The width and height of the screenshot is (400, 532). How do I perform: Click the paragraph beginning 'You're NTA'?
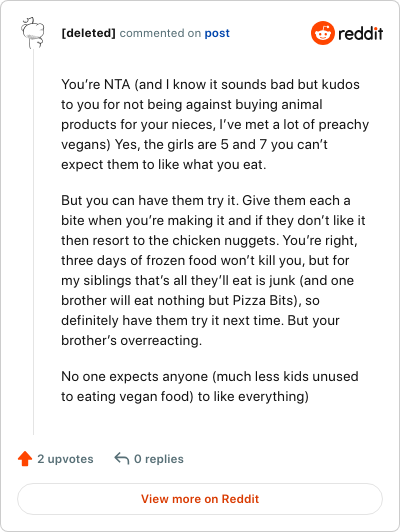pyautogui.click(x=215, y=125)
